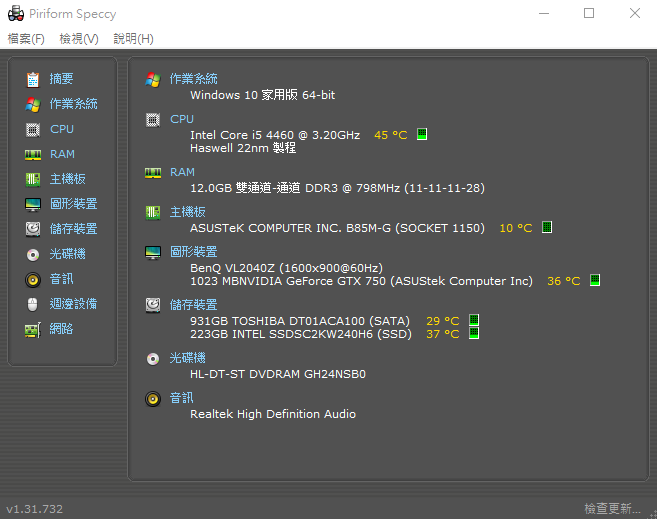Click the 音訊 heading link in summary
This screenshot has width=657, height=519.
[x=181, y=398]
